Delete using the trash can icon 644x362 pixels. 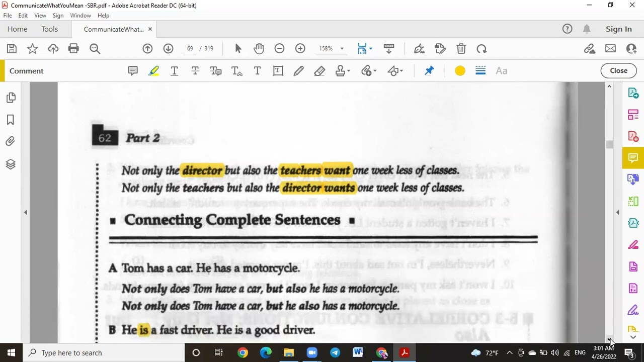(461, 49)
